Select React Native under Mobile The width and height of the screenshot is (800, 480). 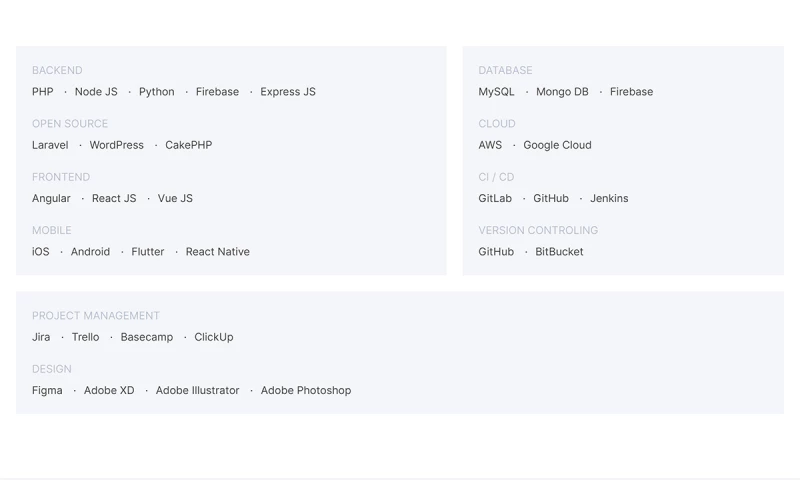tap(217, 252)
